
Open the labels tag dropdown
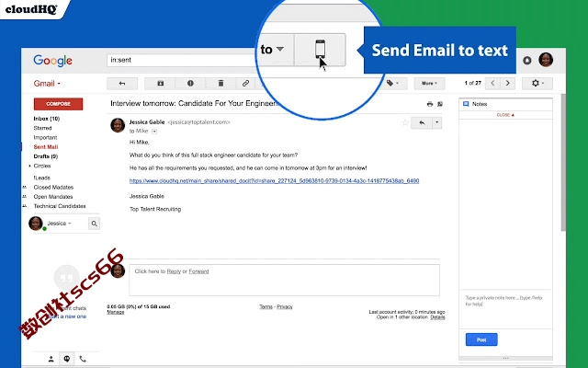coord(392,84)
